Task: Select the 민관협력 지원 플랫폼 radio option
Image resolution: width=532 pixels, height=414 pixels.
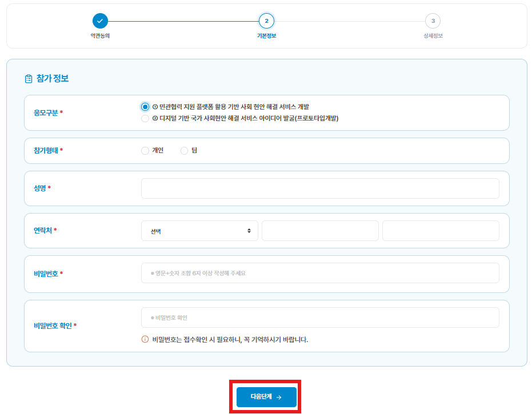Action: point(145,107)
